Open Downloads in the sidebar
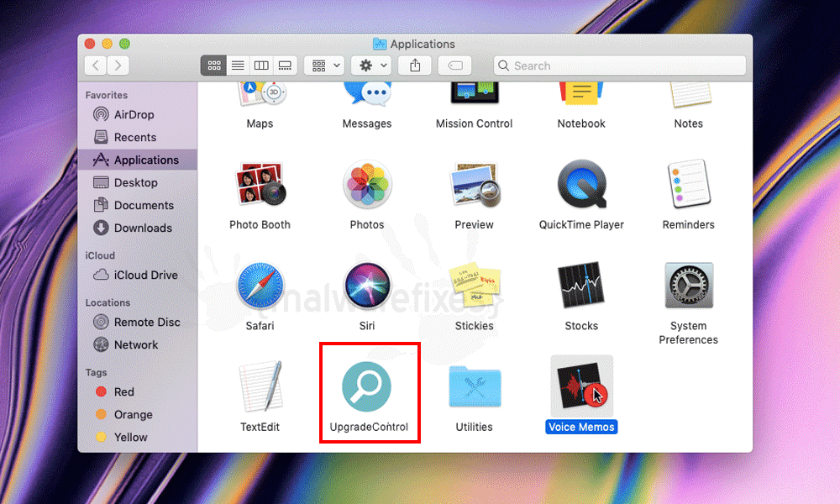This screenshot has width=840, height=504. (x=137, y=228)
